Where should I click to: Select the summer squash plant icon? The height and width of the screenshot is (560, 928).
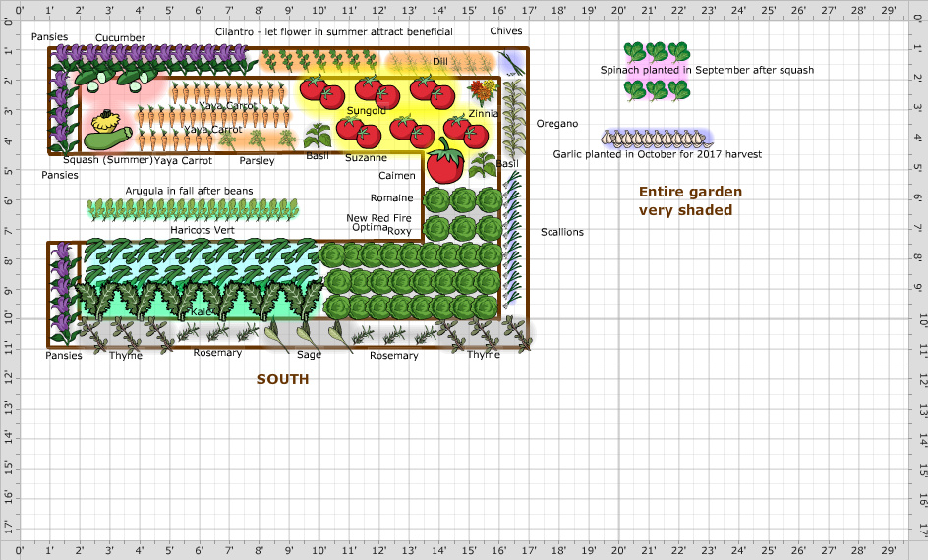click(108, 131)
